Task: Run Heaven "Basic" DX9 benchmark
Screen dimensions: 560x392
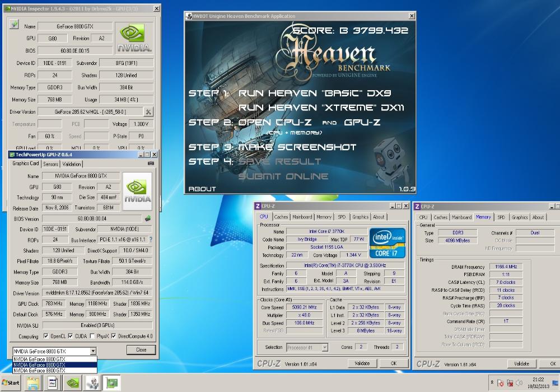Action: (x=315, y=93)
